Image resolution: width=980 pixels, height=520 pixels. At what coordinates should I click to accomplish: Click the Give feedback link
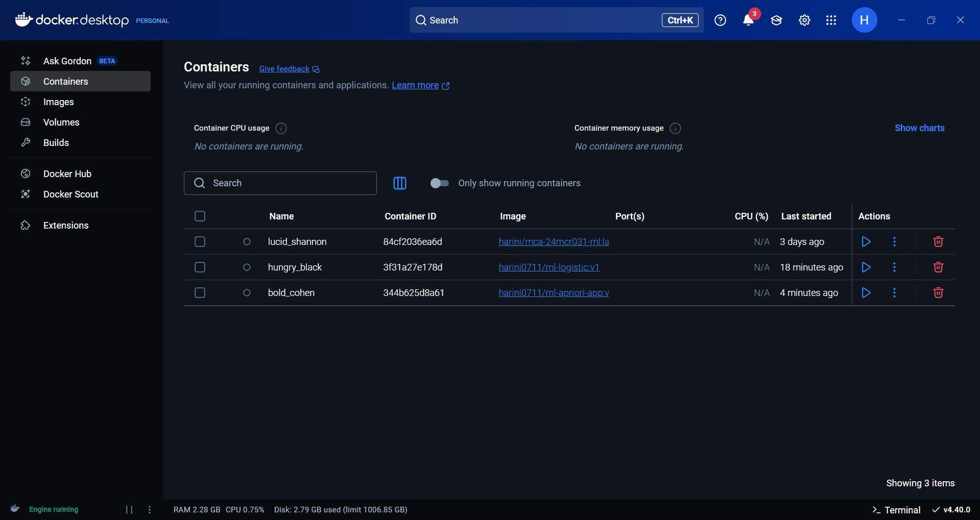pyautogui.click(x=289, y=69)
